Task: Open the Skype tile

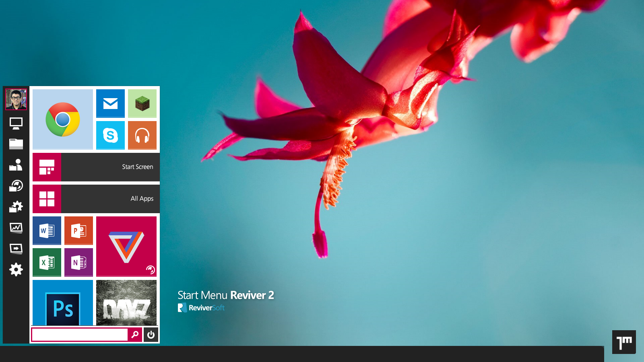Action: point(110,135)
